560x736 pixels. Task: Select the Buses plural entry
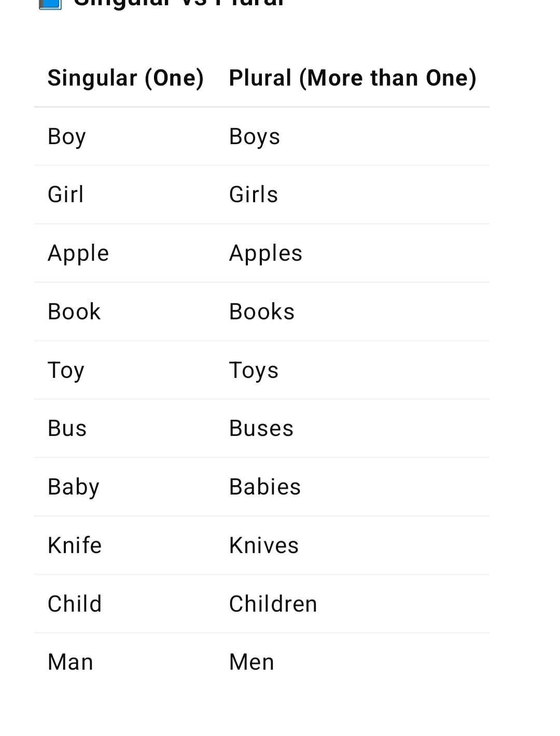pyautogui.click(x=261, y=429)
